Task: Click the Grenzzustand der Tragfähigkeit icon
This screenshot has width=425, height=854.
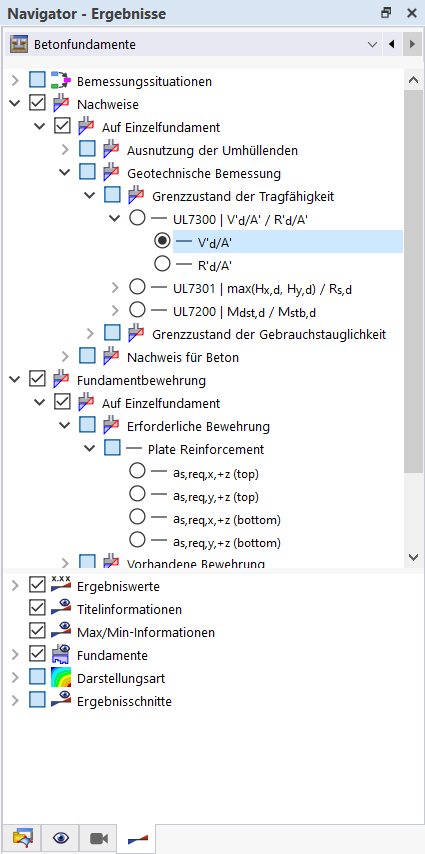Action: point(136,196)
